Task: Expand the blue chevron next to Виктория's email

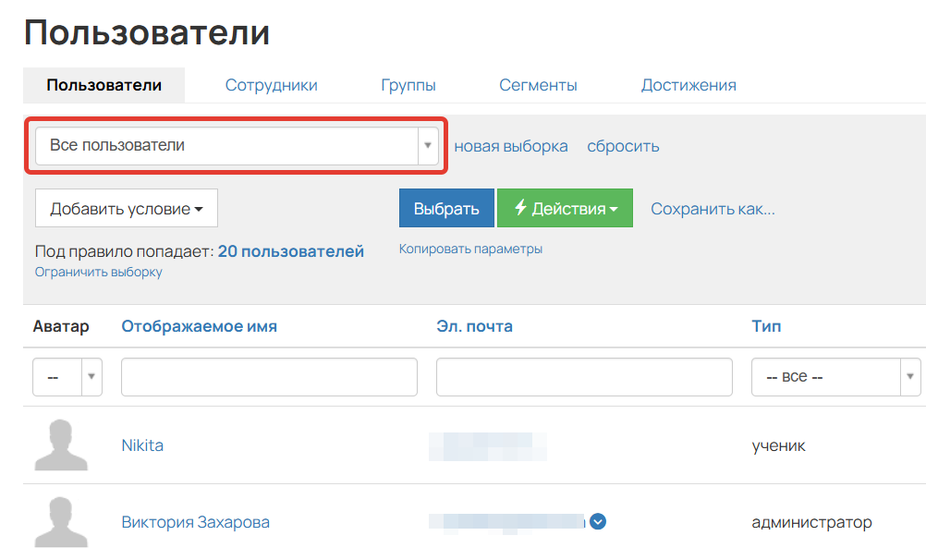Action: pos(597,521)
